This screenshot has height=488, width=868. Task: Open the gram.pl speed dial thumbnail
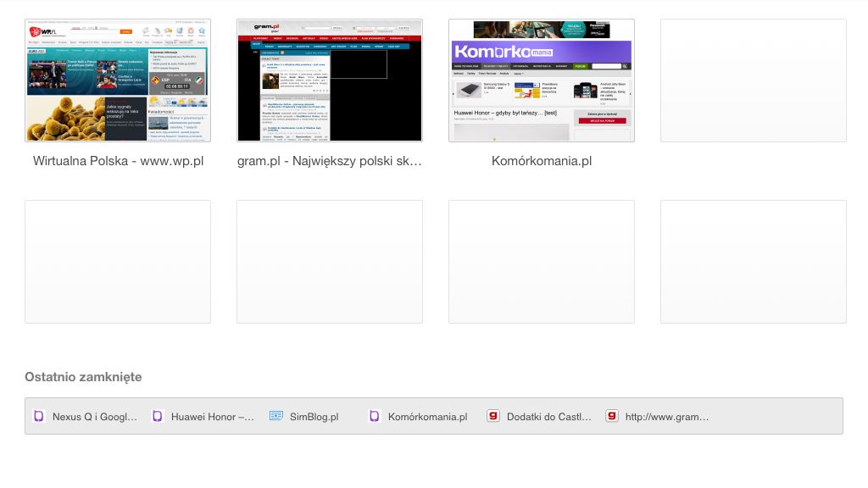(329, 80)
